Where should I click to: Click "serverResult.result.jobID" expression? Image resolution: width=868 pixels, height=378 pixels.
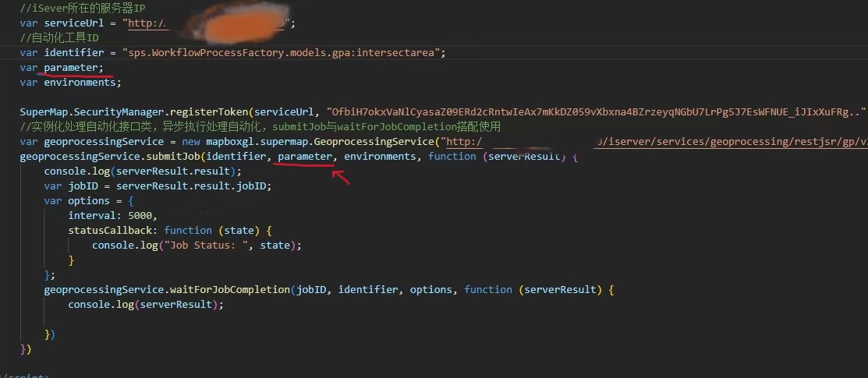(191, 186)
